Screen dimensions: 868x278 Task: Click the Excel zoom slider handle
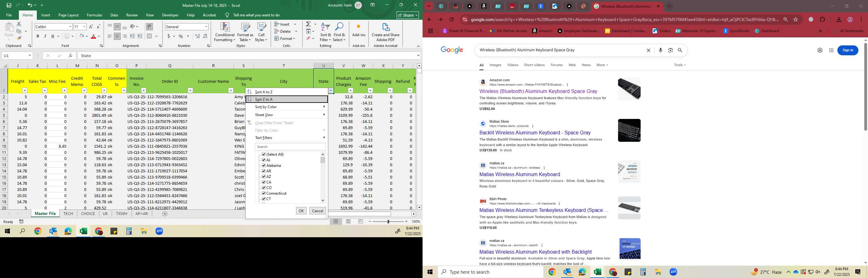point(389,221)
